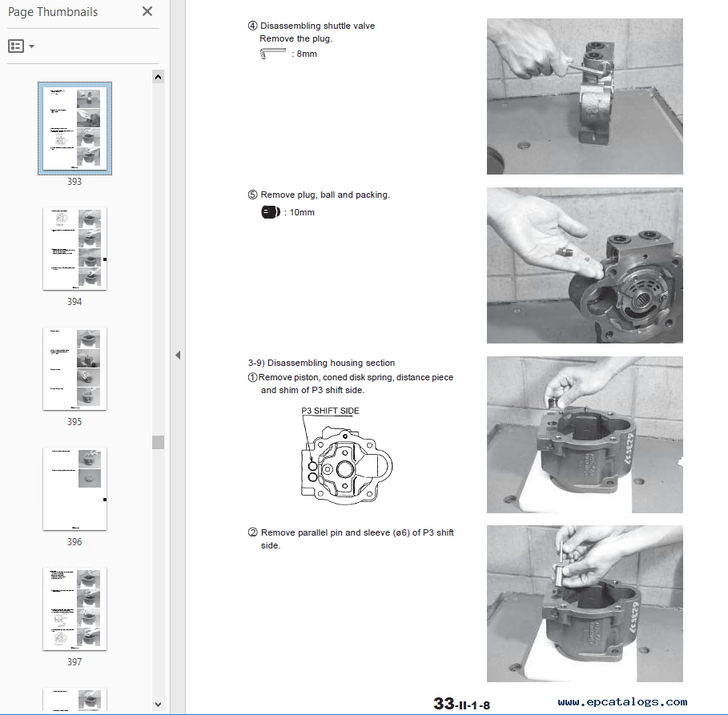Click the 'P3 SHIFT SIDE' diagram label
728x715 pixels.
click(330, 411)
